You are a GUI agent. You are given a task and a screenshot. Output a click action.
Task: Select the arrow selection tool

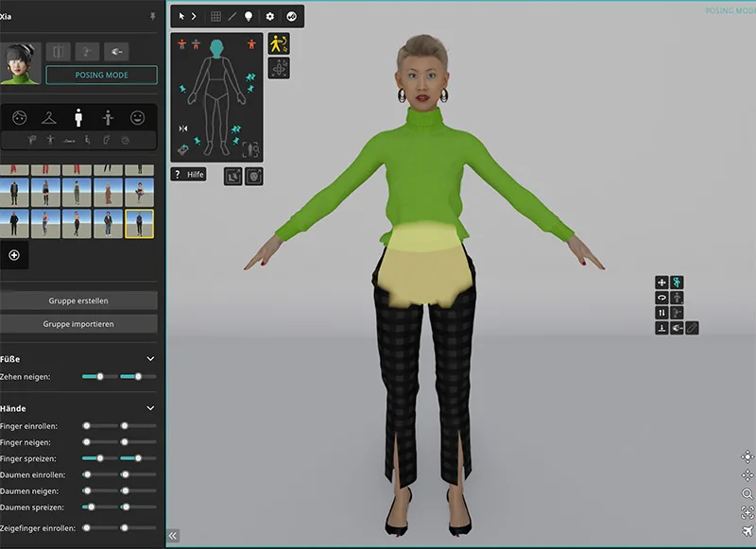coord(182,16)
